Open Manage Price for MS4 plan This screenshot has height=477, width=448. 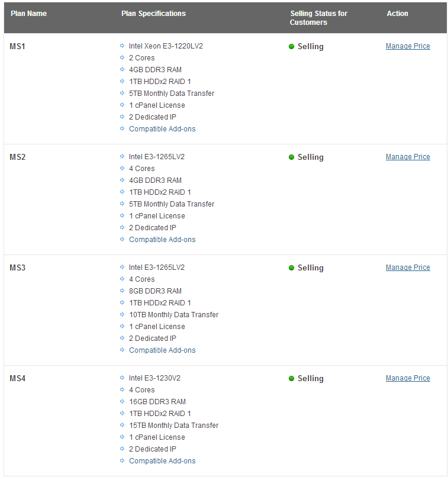point(408,378)
